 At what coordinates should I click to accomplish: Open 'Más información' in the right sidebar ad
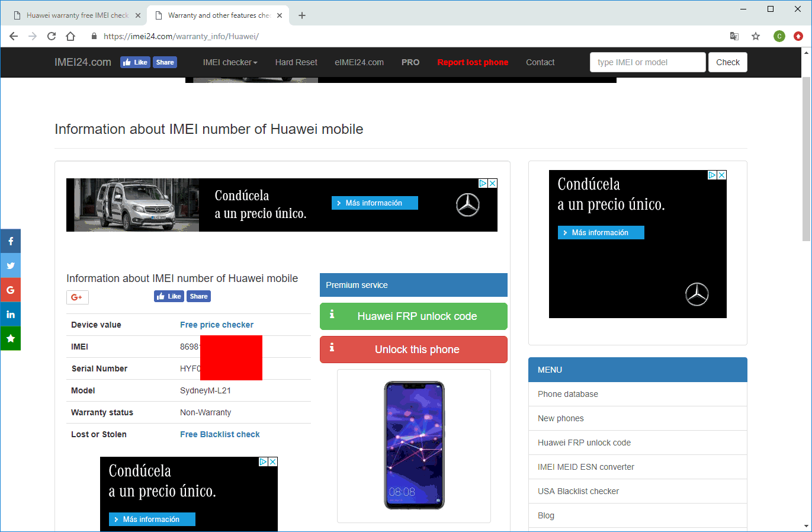(x=601, y=233)
